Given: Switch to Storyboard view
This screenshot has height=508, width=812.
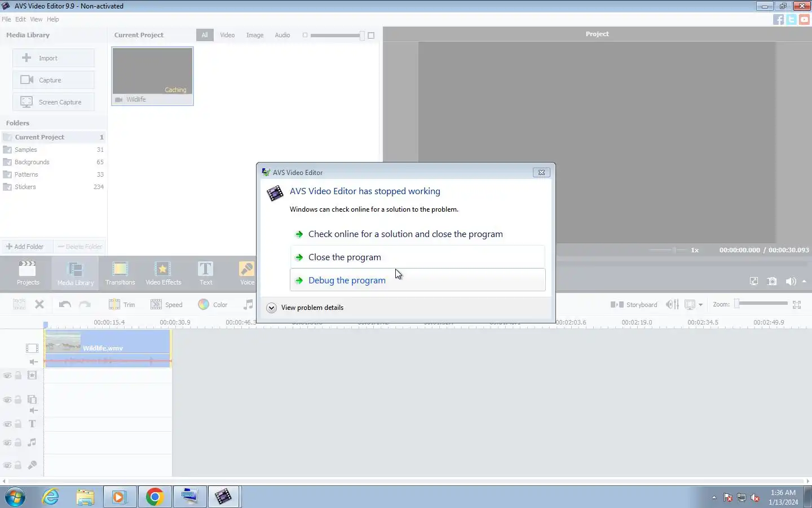Looking at the screenshot, I should [x=634, y=304].
